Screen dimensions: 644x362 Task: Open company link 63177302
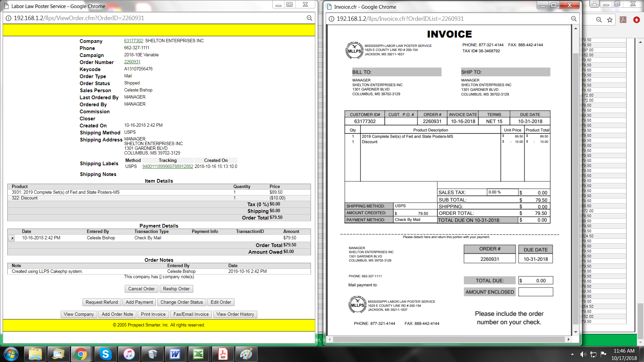coord(133,41)
